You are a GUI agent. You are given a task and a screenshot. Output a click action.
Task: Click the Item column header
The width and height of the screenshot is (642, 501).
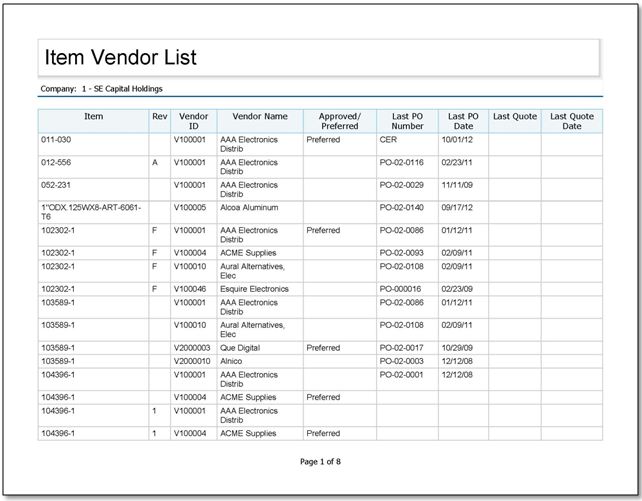93,116
